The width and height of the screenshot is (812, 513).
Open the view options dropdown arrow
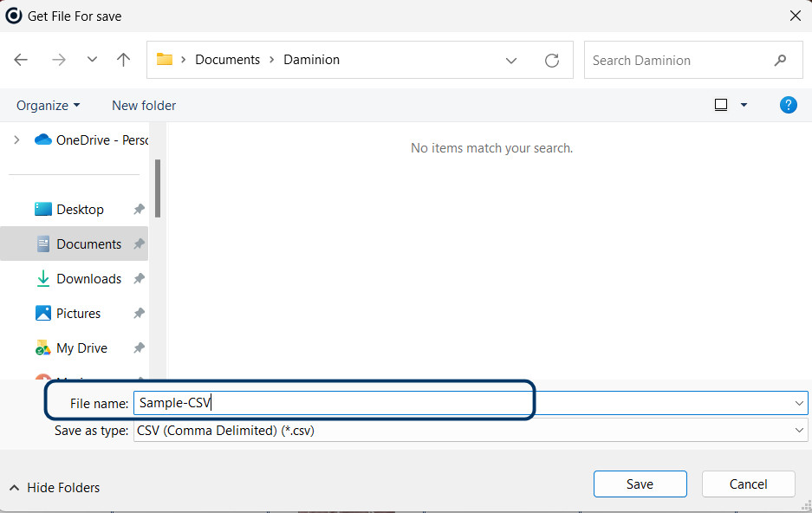[x=744, y=105]
